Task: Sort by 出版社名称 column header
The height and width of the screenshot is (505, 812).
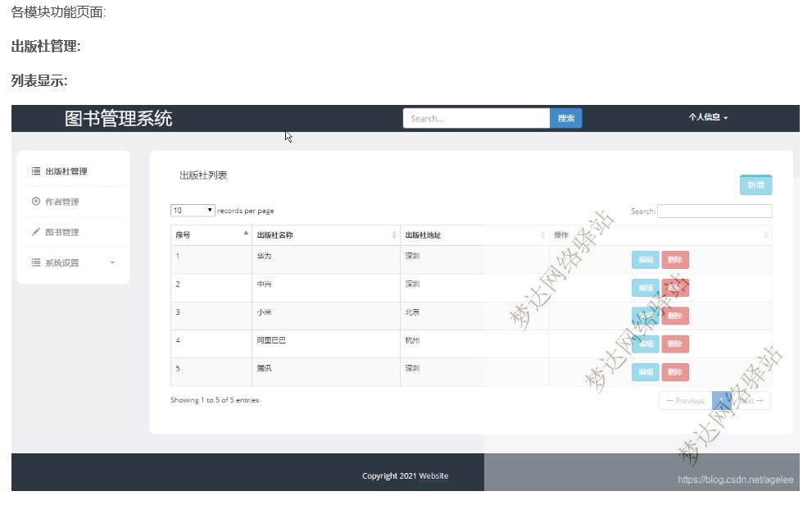Action: point(326,235)
